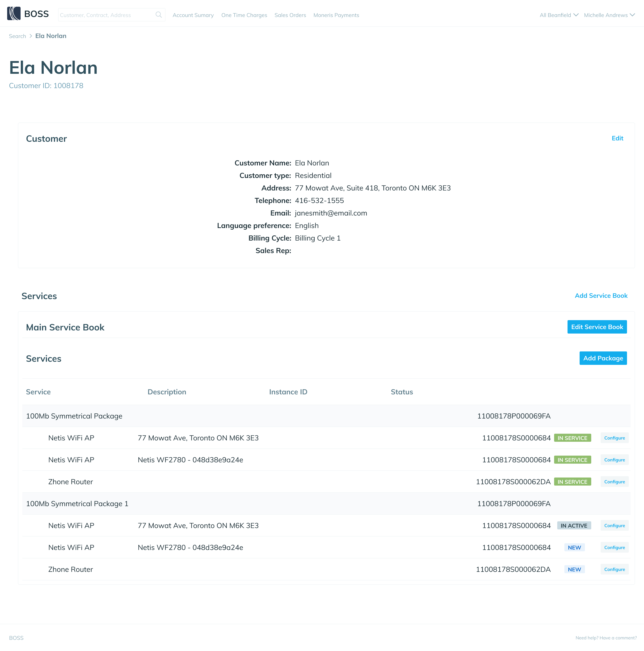Click the Billing Cycle 1 value
Image resolution: width=644 pixels, height=651 pixels.
318,238
